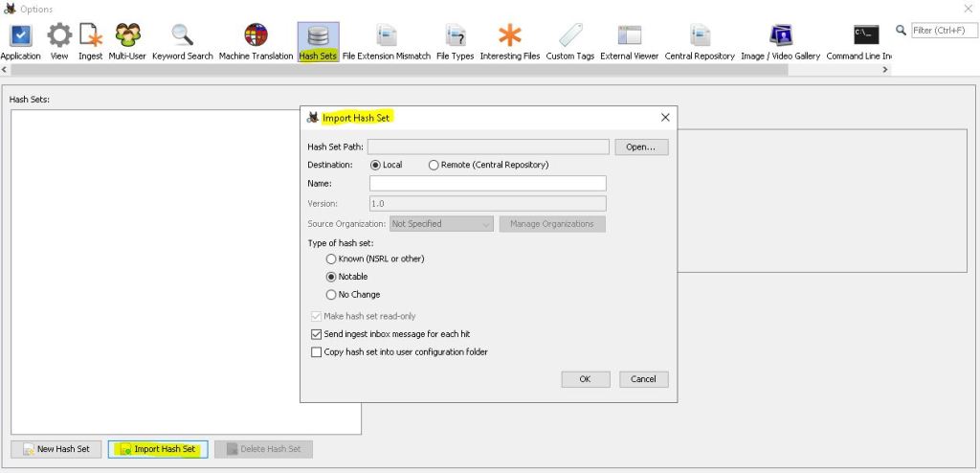980x473 pixels.
Task: Select the Multi-User settings icon
Action: click(127, 36)
